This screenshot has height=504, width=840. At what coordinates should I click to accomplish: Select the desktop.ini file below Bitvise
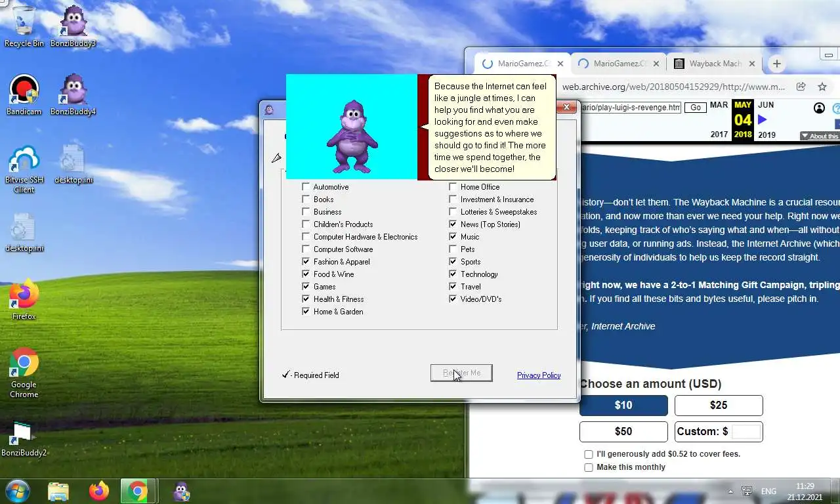tap(24, 232)
